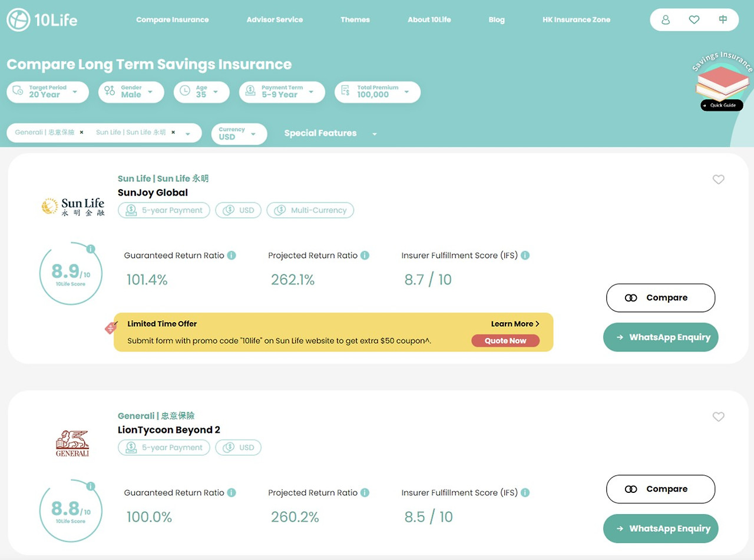Open the Target Period 20 Year dropdown

click(48, 92)
